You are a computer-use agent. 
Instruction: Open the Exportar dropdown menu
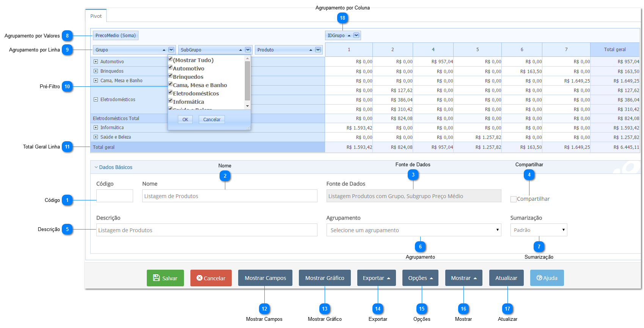[x=376, y=278]
